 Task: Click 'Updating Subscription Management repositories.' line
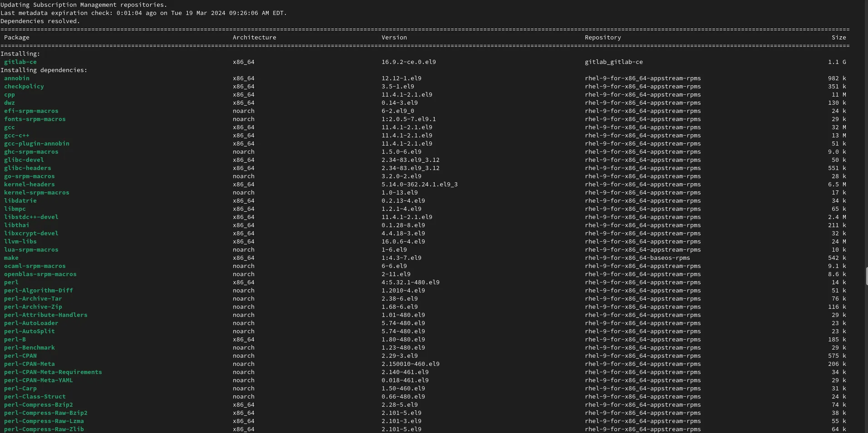pos(84,5)
